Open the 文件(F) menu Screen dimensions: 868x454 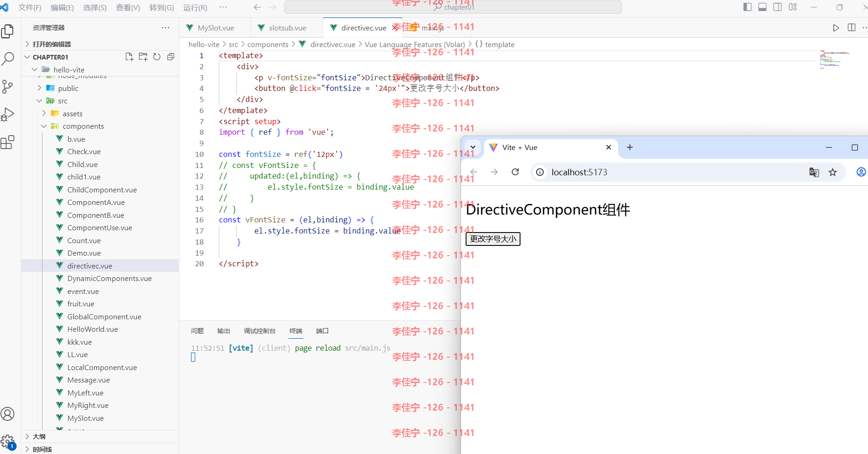point(30,7)
